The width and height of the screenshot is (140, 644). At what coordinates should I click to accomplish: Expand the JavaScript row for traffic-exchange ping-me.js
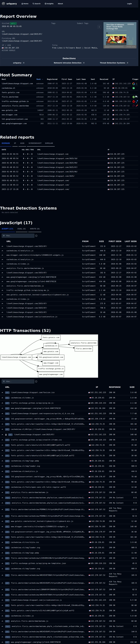(2, 291)
